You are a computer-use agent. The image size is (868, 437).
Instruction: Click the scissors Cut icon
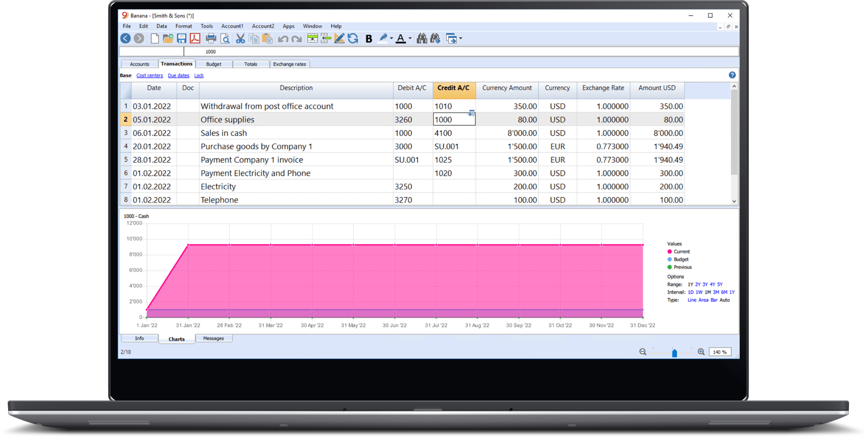coord(240,39)
